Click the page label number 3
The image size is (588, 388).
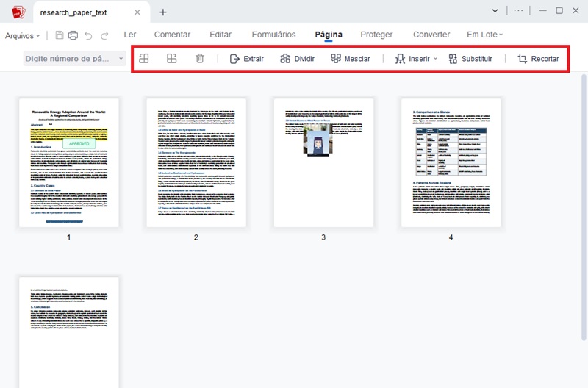tap(323, 237)
